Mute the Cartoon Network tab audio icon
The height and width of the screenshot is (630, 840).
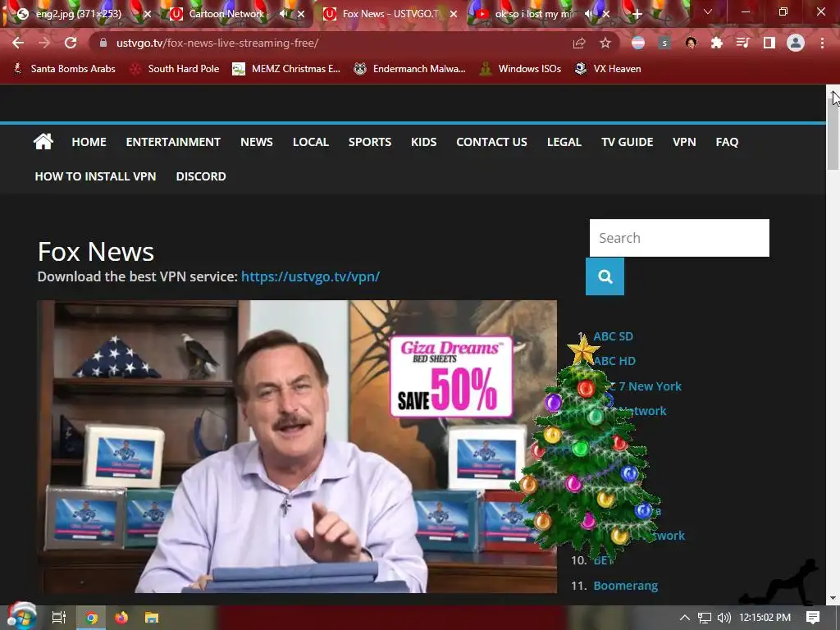pyautogui.click(x=283, y=14)
